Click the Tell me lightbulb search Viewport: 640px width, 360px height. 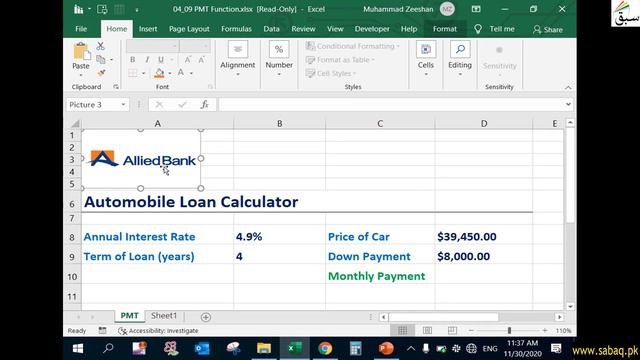point(495,29)
